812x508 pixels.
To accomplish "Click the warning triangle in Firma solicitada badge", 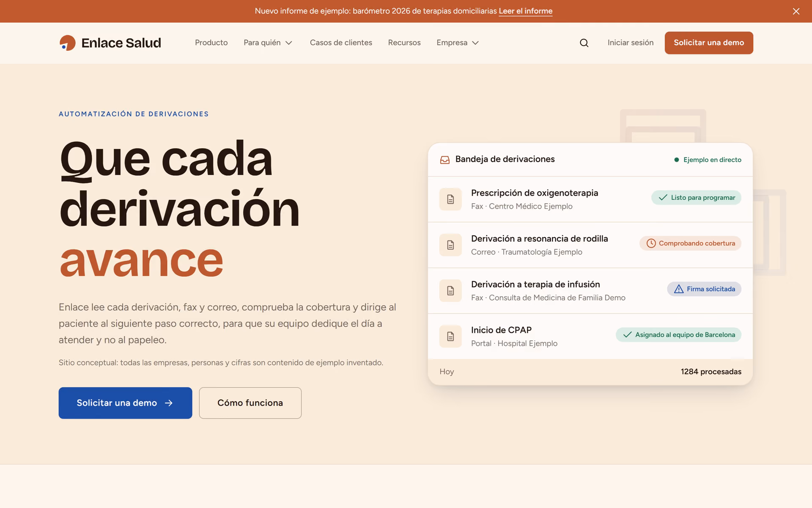I will point(679,289).
